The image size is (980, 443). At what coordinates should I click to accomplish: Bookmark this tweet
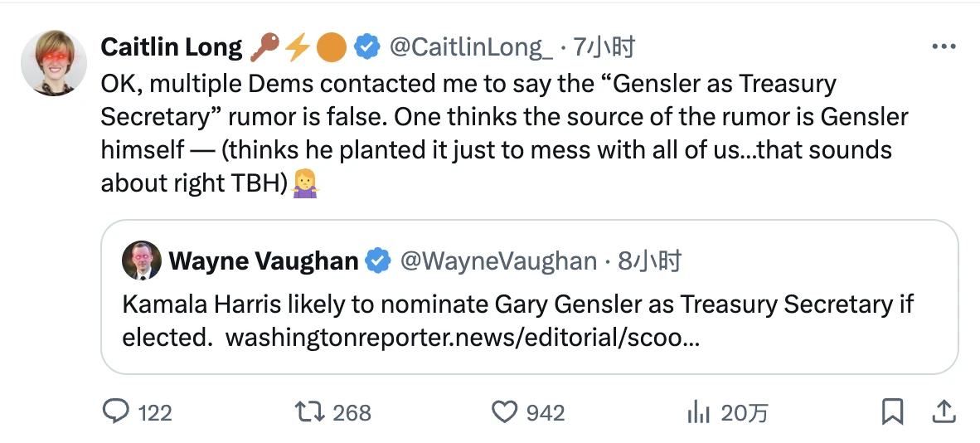point(892,412)
